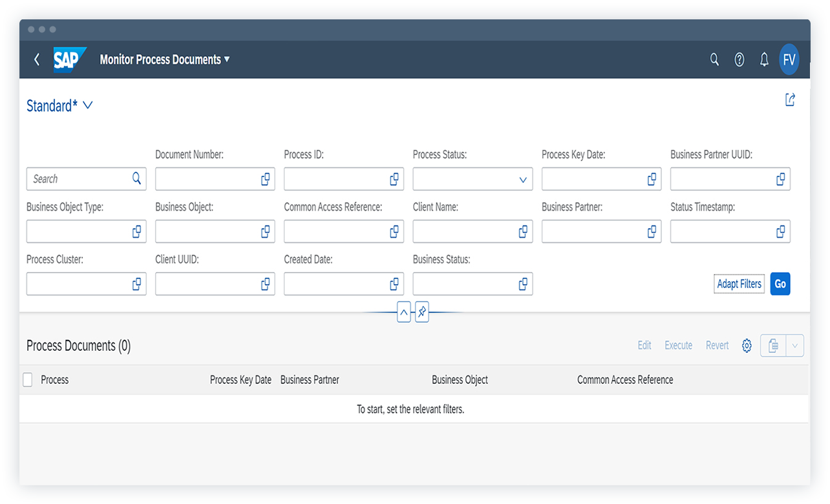Open the help question mark icon
The height and width of the screenshot is (504, 830).
(x=739, y=59)
